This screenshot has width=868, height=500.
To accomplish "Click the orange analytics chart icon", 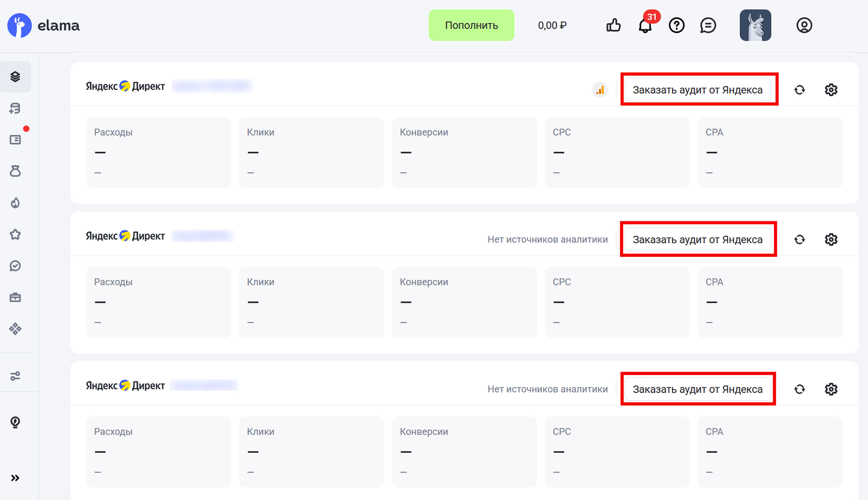I will [x=600, y=90].
